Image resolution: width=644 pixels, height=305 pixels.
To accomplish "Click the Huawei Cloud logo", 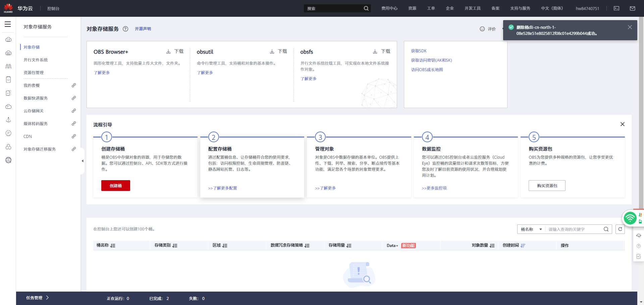I will pyautogui.click(x=18, y=8).
